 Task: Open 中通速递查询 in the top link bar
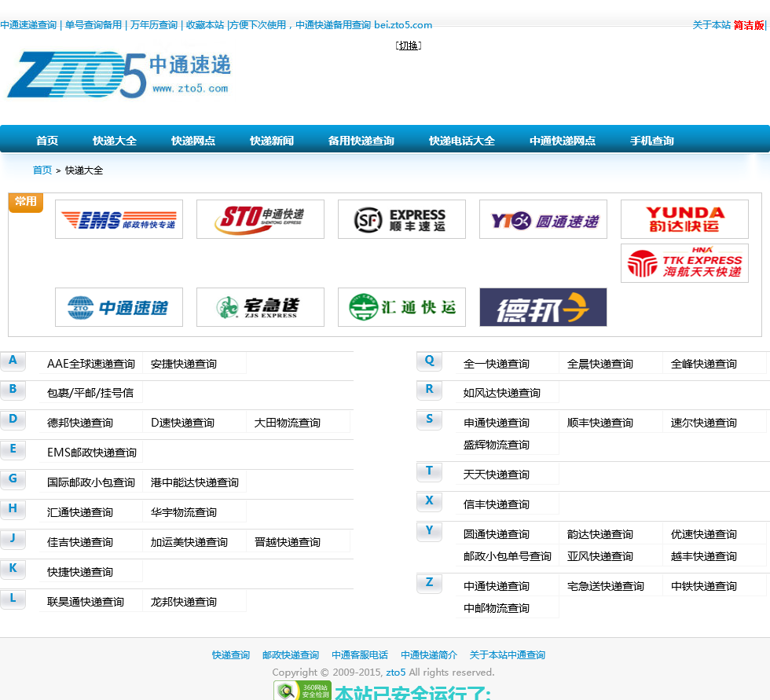tap(28, 25)
